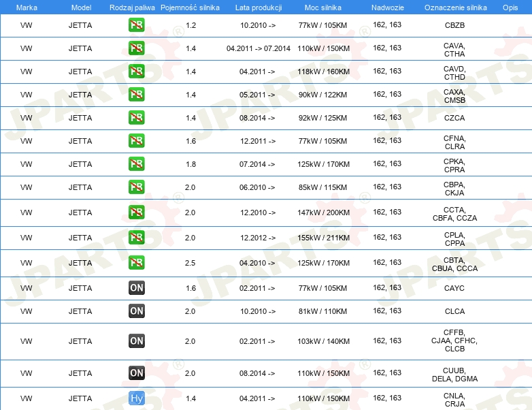This screenshot has width=532, height=410.
Task: Click the petrol icon in the 155kW / 211KM row
Action: coord(136,237)
